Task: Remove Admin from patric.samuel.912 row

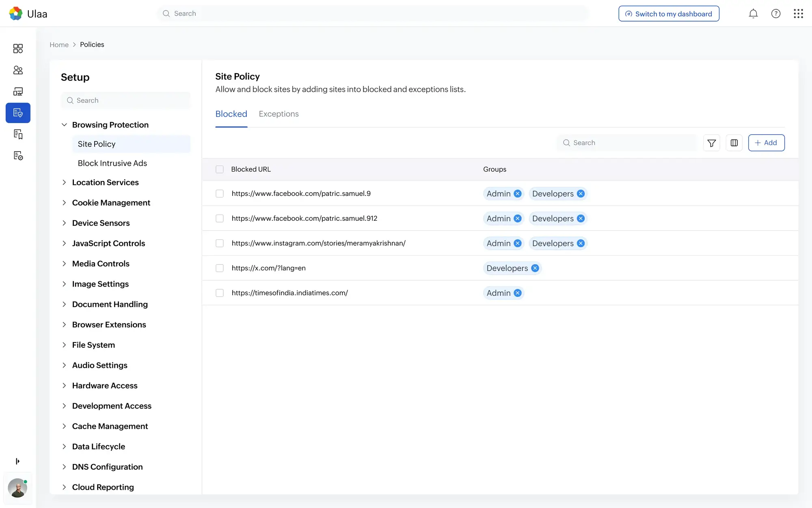Action: [x=518, y=219]
